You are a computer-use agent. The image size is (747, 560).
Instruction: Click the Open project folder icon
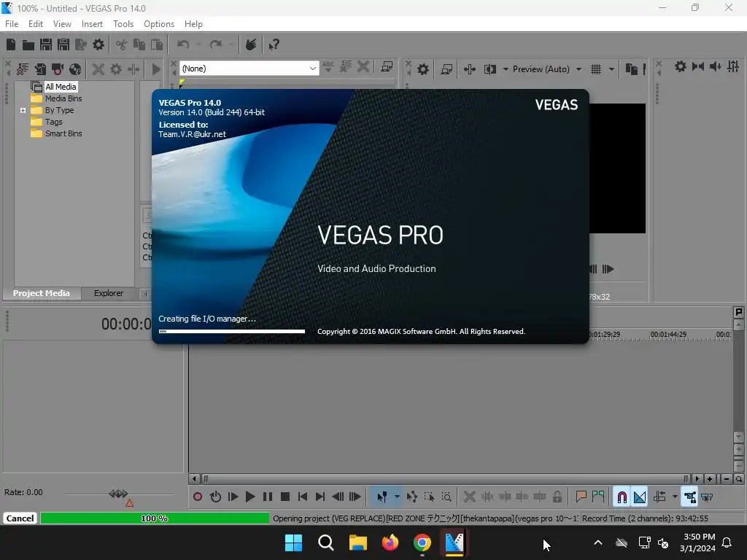click(x=28, y=44)
